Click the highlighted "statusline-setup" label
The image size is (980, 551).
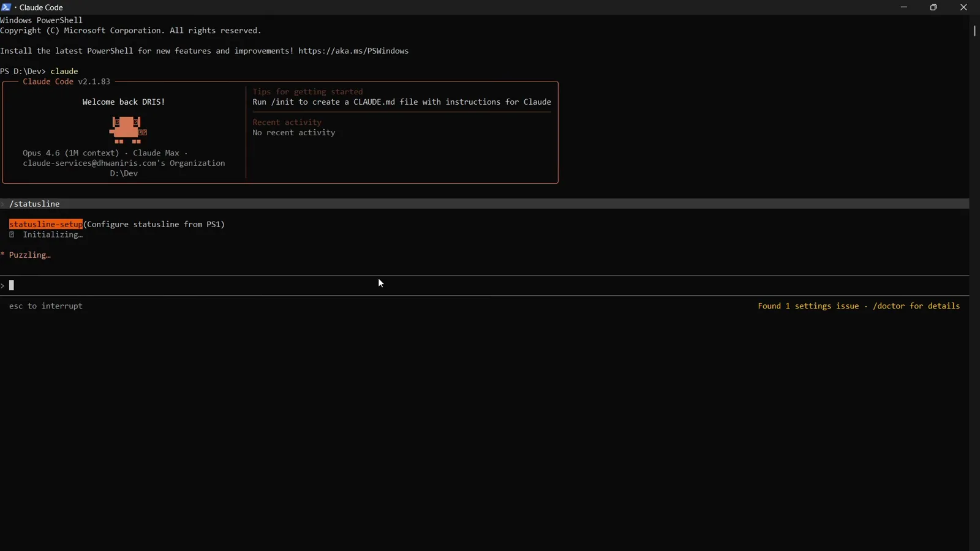click(x=46, y=225)
